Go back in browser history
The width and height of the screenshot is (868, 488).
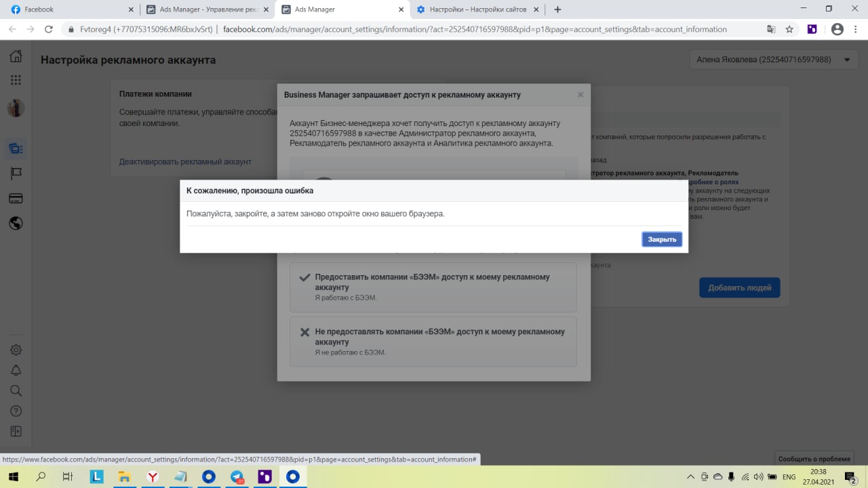(x=12, y=29)
